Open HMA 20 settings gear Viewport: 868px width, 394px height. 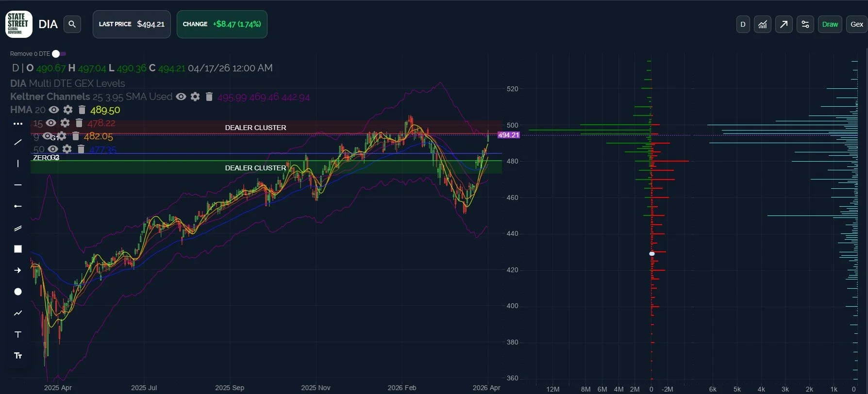click(x=68, y=110)
